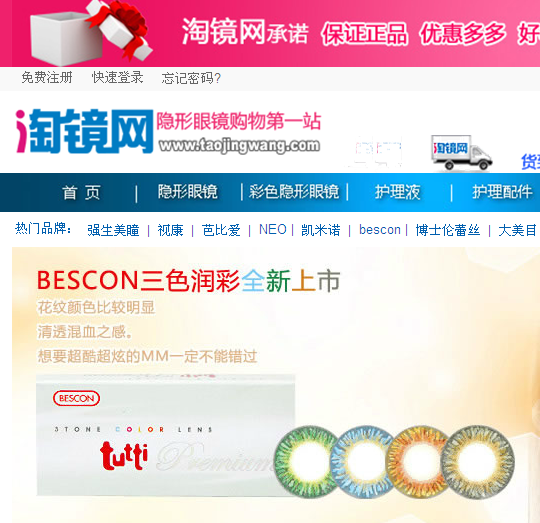Click the blue contact lens image
Screen dimensions: 540x523
[x=362, y=462]
